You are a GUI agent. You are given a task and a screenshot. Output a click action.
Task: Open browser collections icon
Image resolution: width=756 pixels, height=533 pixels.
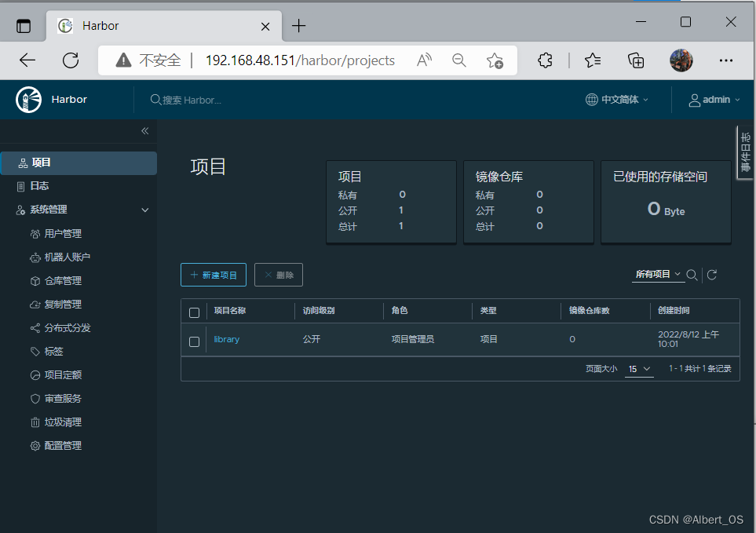pos(636,60)
